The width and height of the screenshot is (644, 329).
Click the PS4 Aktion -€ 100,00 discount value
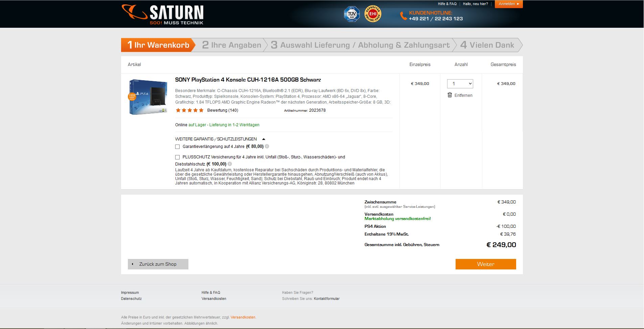pos(506,226)
